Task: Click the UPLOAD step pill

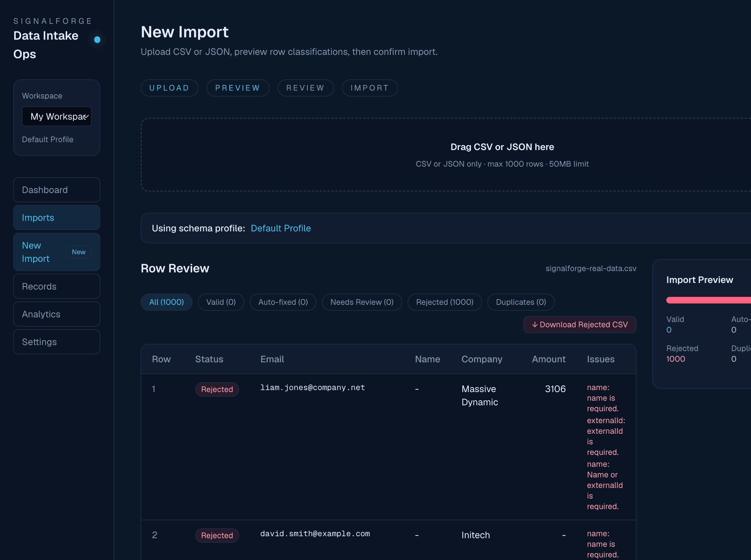Action: click(x=169, y=88)
